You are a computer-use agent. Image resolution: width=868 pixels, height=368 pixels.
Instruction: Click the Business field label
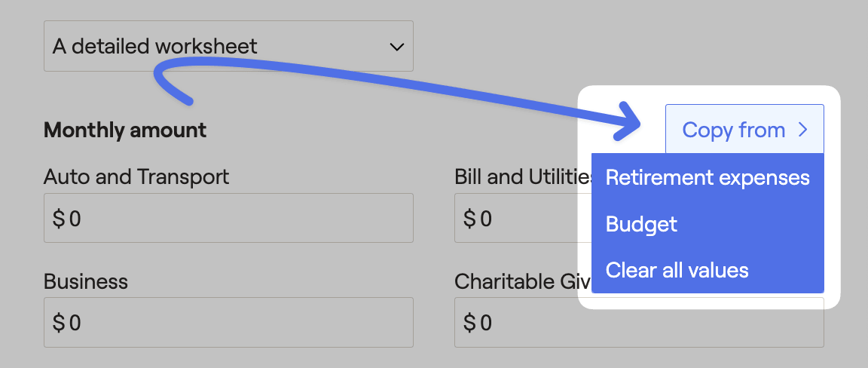point(86,281)
